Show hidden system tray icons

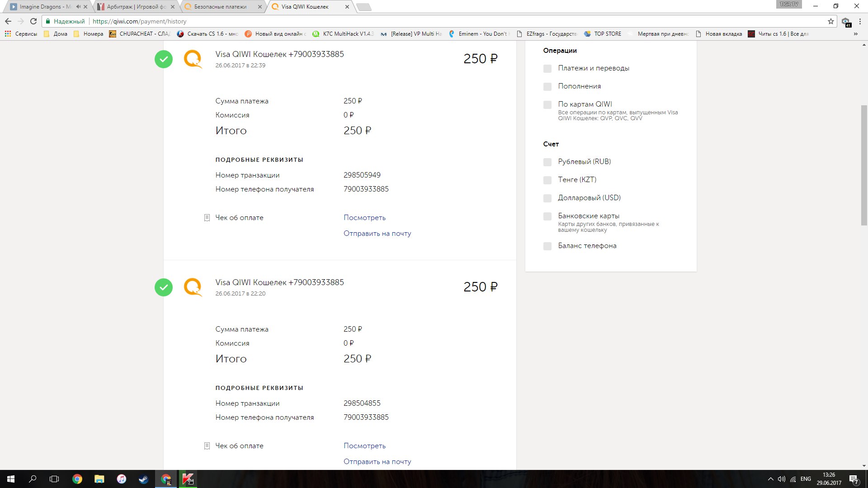click(x=770, y=479)
